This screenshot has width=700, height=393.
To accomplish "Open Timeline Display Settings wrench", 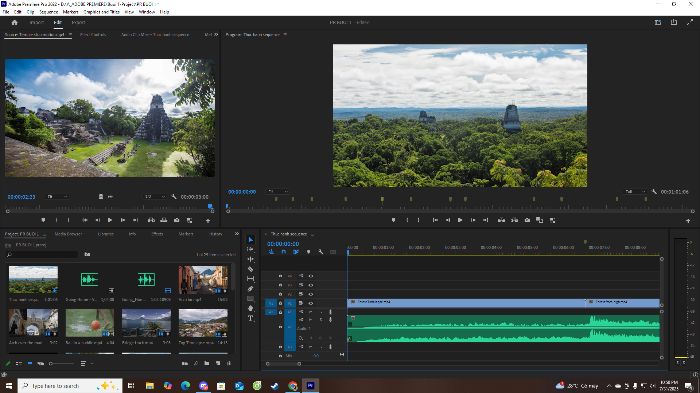I will 321,252.
